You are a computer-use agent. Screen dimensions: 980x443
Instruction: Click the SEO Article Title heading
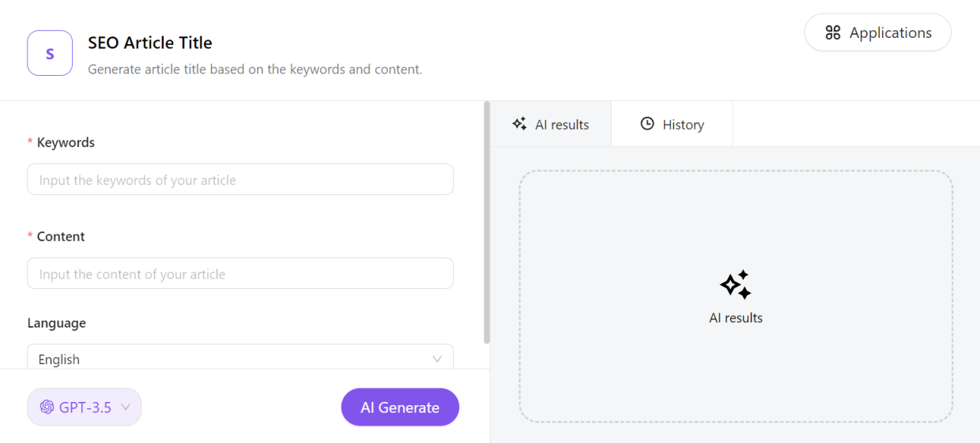pos(150,43)
